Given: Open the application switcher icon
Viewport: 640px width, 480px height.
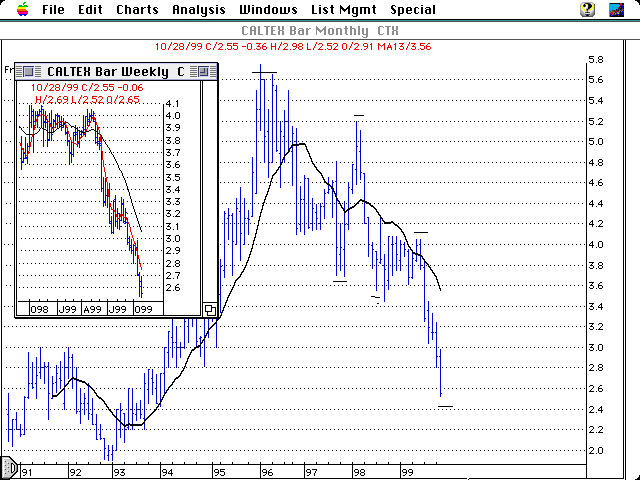Looking at the screenshot, I should point(616,9).
